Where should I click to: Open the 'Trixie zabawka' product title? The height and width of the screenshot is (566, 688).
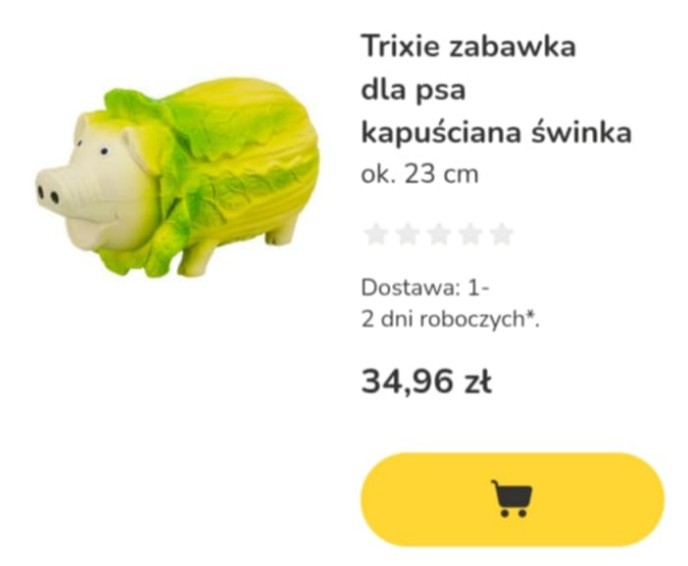coord(468,47)
